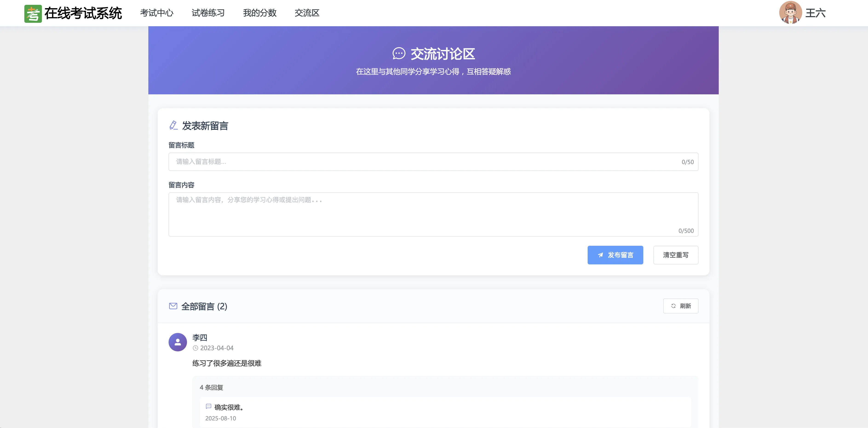Click the green exam system logo icon
This screenshot has height=428, width=868.
33,14
